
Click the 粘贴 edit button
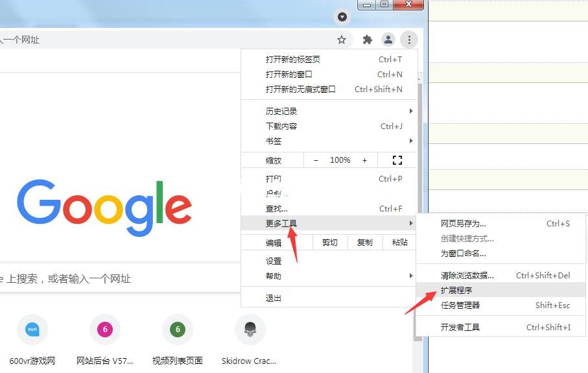(x=400, y=243)
